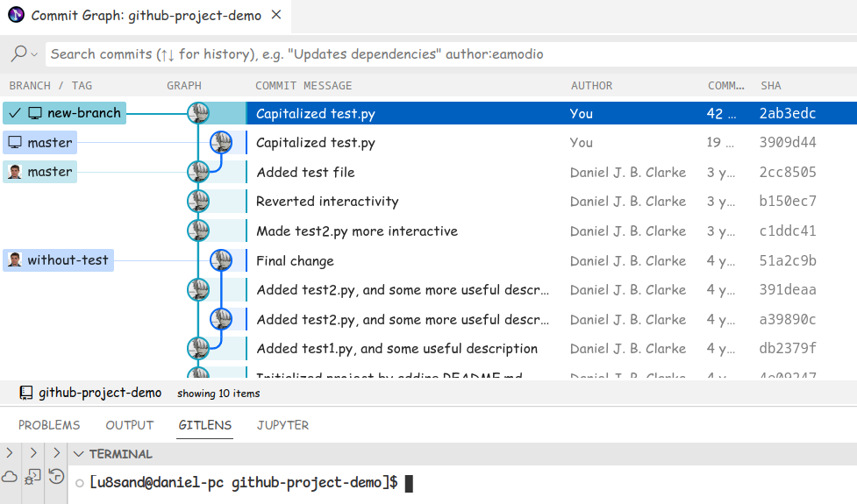Open the search mode dropdown by magnifier
This screenshot has height=504, width=857.
[x=24, y=54]
